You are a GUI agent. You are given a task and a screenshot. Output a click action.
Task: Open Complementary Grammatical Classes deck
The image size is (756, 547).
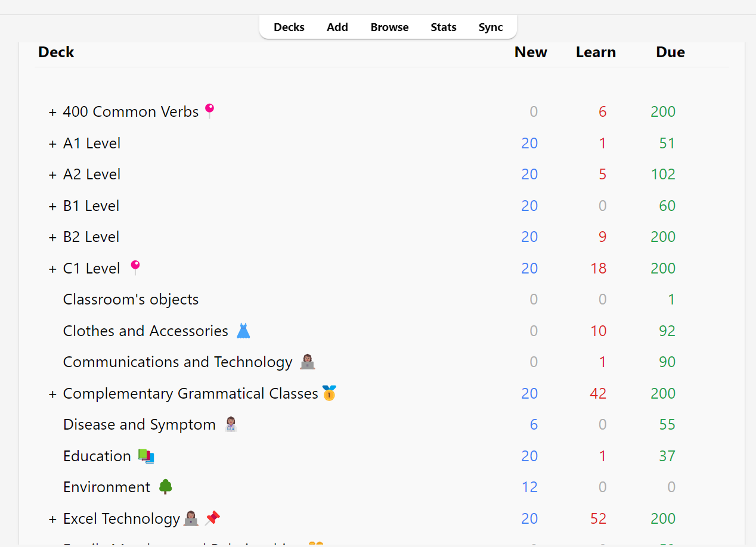pos(191,393)
